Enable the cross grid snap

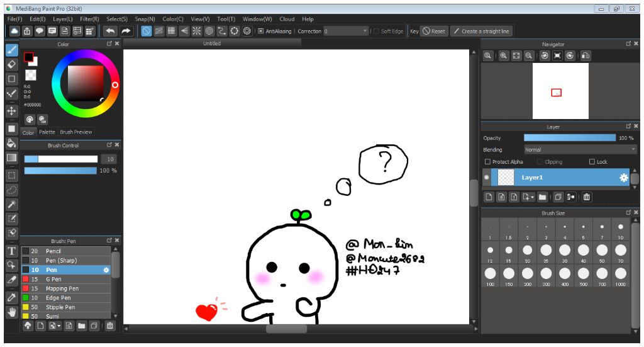tap(171, 31)
